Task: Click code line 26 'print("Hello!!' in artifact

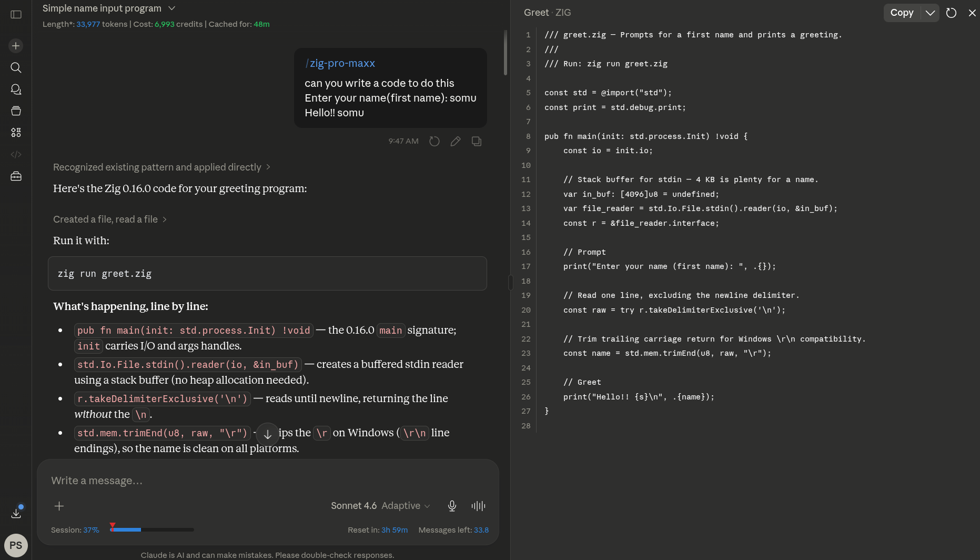Action: click(x=639, y=397)
